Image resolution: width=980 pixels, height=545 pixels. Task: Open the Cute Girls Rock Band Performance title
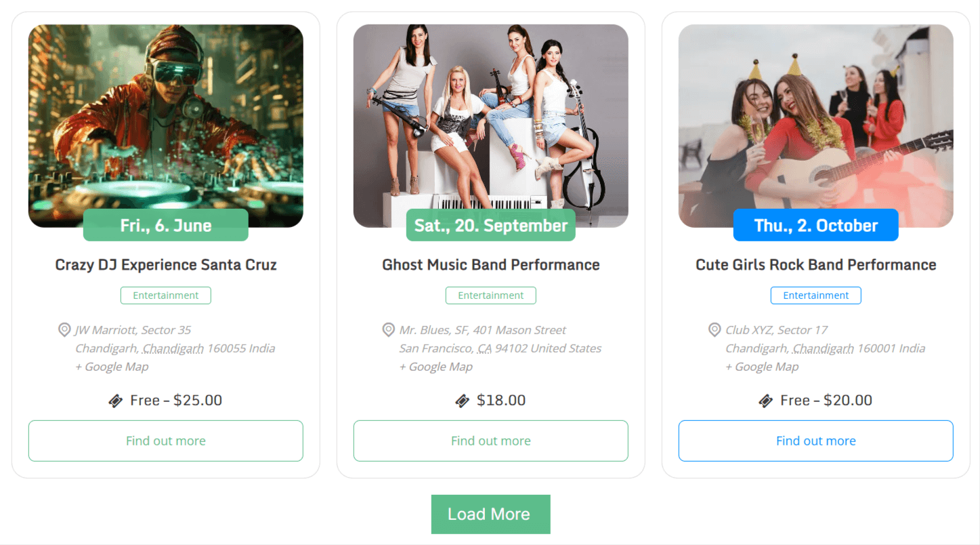[x=816, y=265]
